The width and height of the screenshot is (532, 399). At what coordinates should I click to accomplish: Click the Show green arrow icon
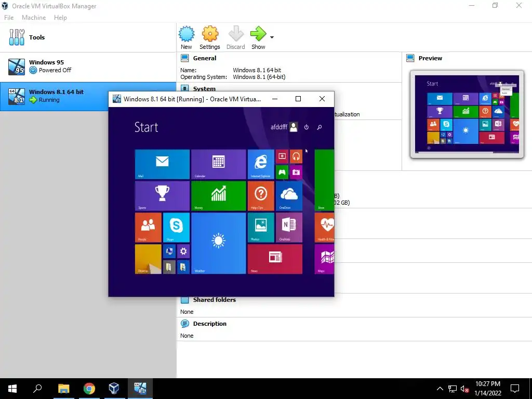[259, 34]
